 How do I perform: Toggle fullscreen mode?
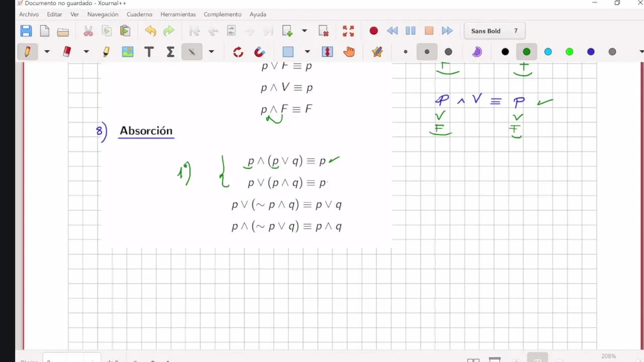[348, 31]
